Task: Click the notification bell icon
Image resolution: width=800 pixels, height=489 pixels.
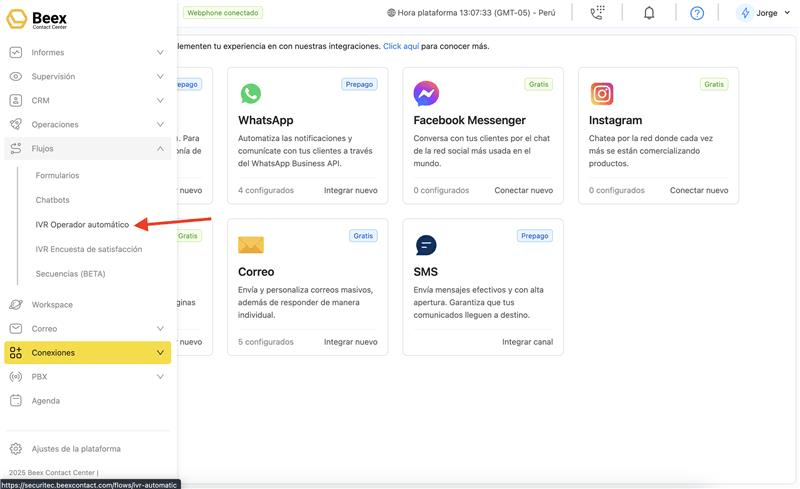Action: [x=649, y=13]
